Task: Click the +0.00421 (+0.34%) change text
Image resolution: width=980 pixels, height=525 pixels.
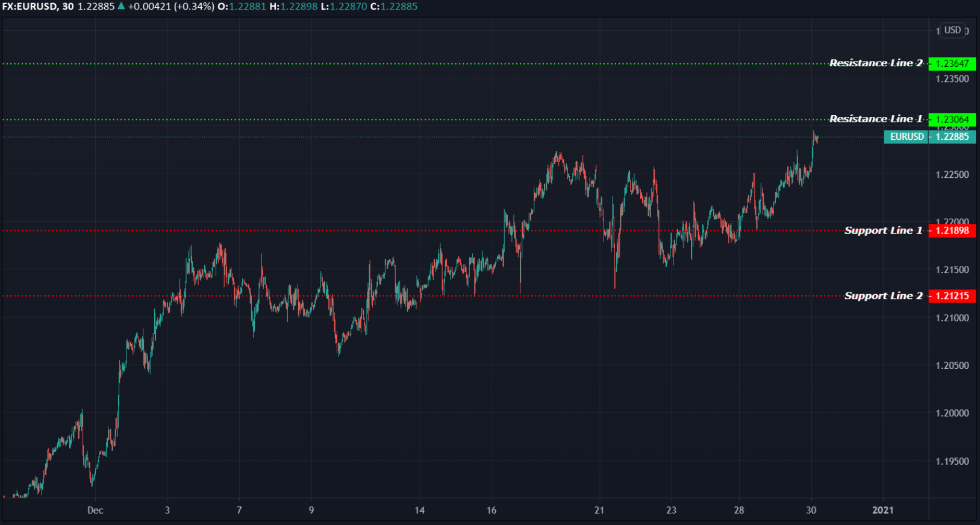Action: pyautogui.click(x=171, y=6)
